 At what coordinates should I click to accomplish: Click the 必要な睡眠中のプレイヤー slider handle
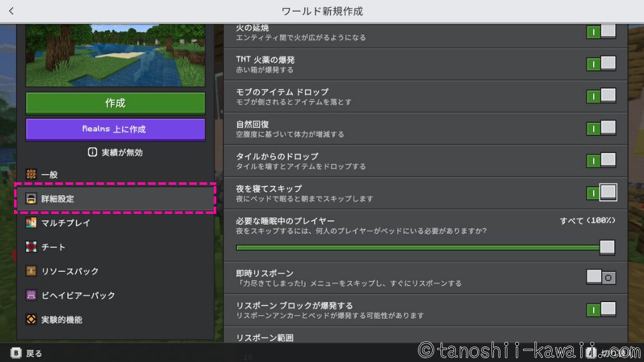coord(607,247)
